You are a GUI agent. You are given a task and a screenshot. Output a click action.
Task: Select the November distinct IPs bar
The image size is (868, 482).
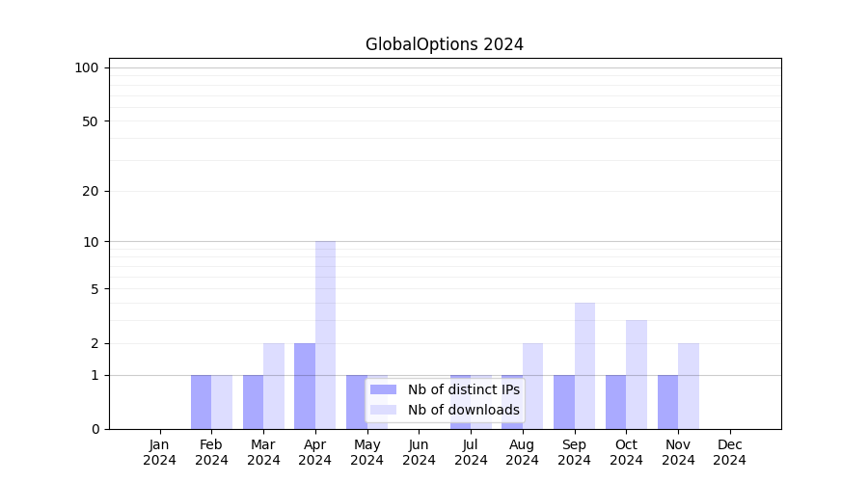click(667, 402)
